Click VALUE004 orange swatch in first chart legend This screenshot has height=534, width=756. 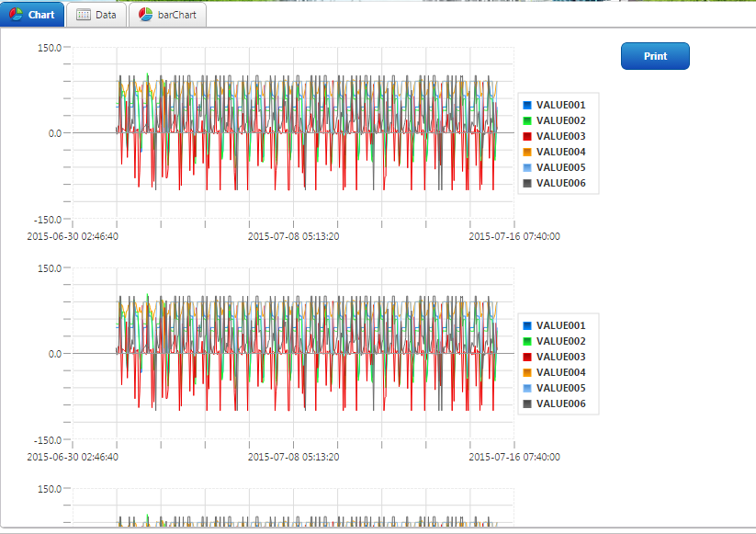pyautogui.click(x=527, y=152)
